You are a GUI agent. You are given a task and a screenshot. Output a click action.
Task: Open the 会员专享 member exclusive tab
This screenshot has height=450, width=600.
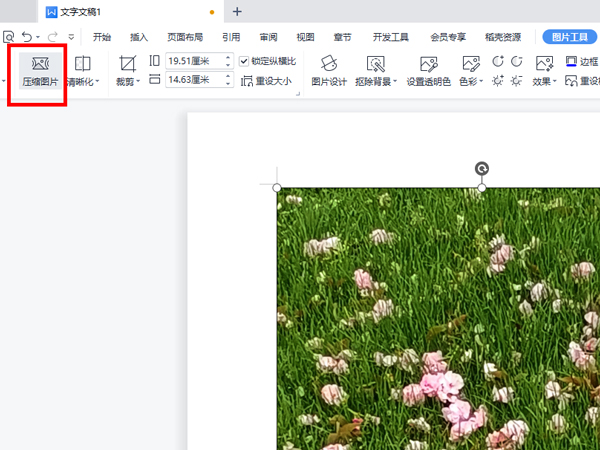pos(448,37)
